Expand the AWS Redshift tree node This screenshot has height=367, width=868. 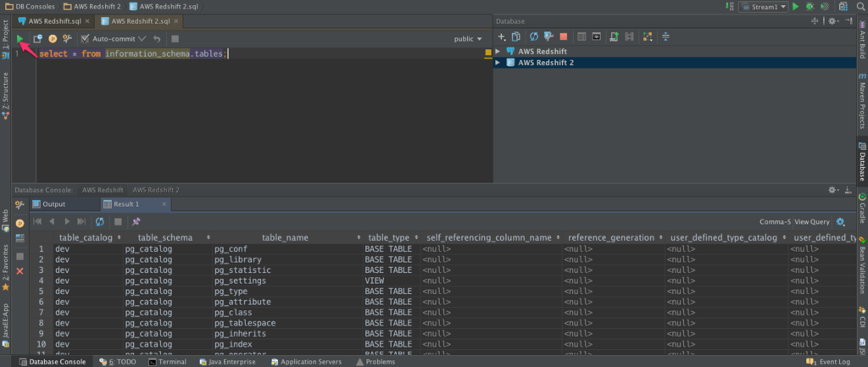(x=498, y=51)
